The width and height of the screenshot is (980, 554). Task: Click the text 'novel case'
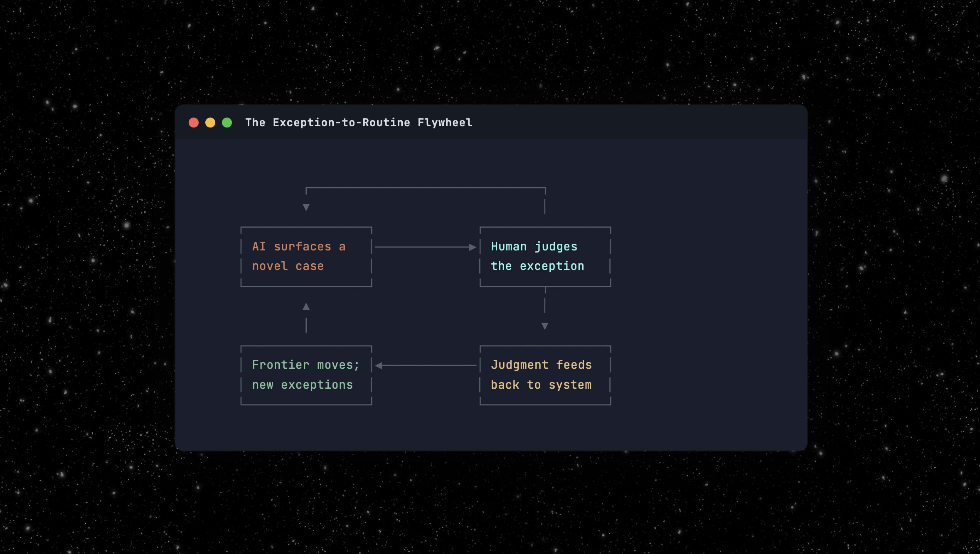point(288,266)
